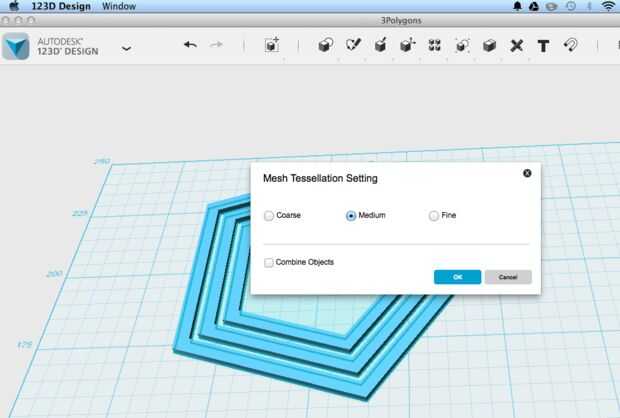Select Fine mesh tessellation
This screenshot has width=620, height=418.
tap(434, 216)
